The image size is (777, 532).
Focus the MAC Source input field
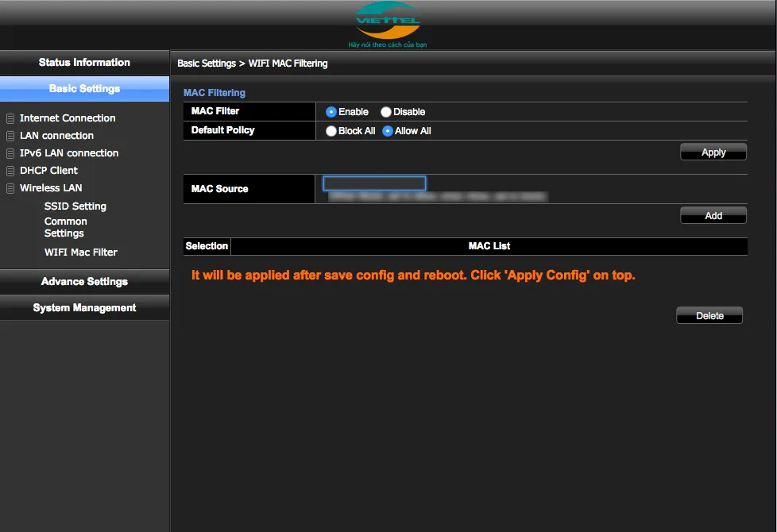point(374,183)
